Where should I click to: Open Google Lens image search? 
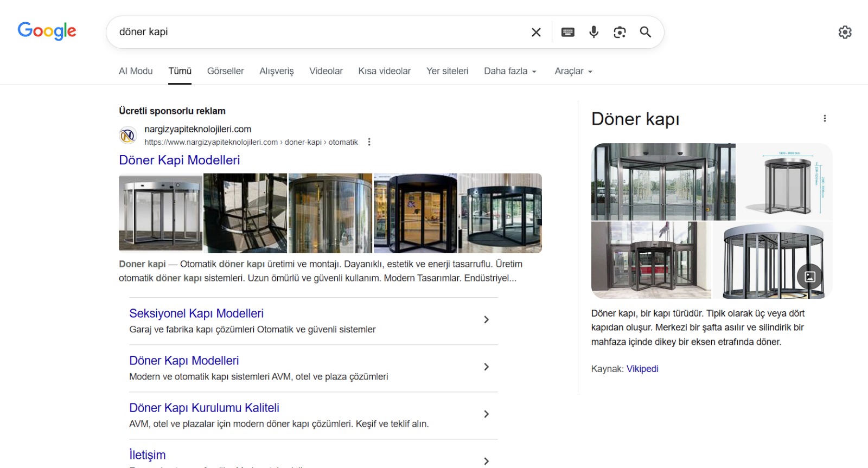click(620, 32)
